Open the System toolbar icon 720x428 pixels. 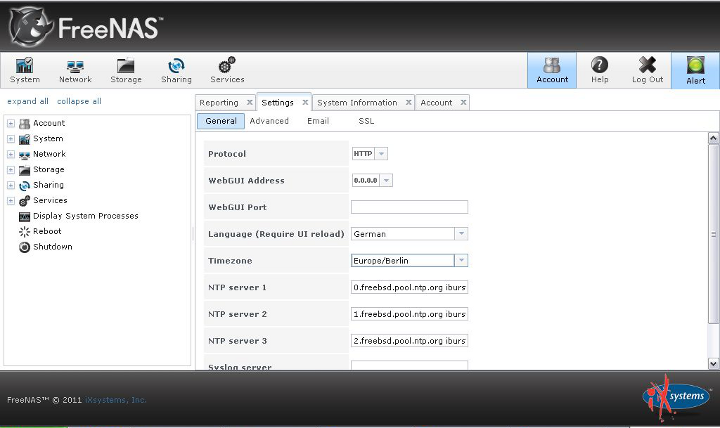24,70
